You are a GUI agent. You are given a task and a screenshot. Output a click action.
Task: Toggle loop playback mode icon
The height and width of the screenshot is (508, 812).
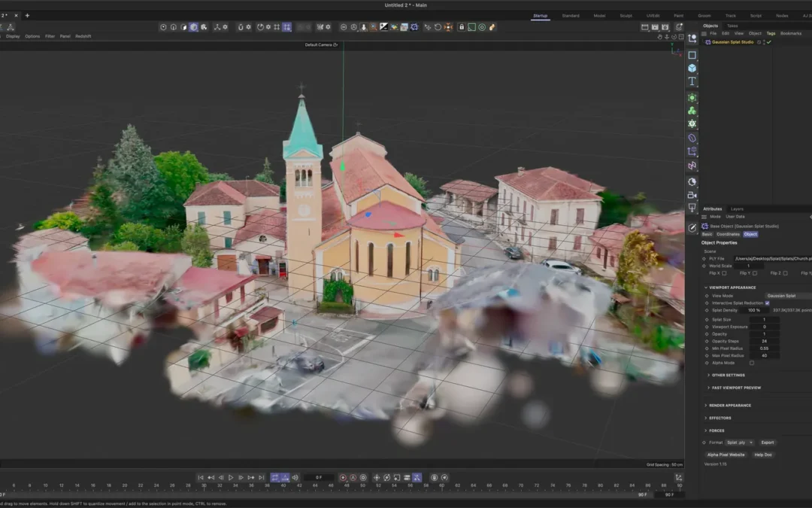pos(275,477)
